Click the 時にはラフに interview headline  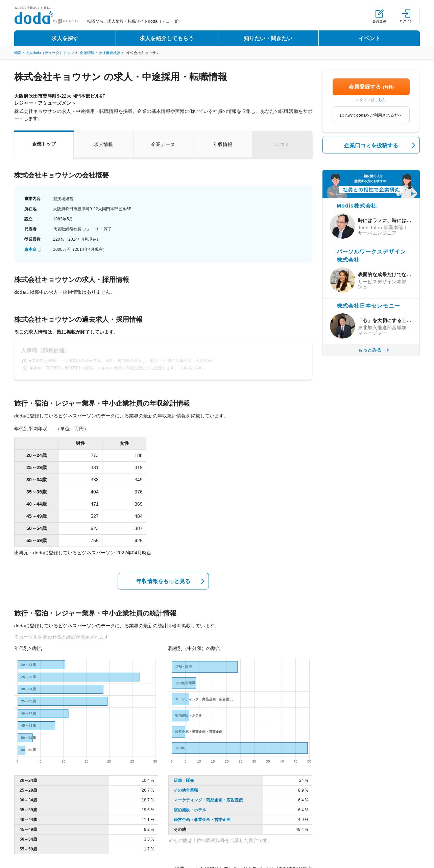385,220
